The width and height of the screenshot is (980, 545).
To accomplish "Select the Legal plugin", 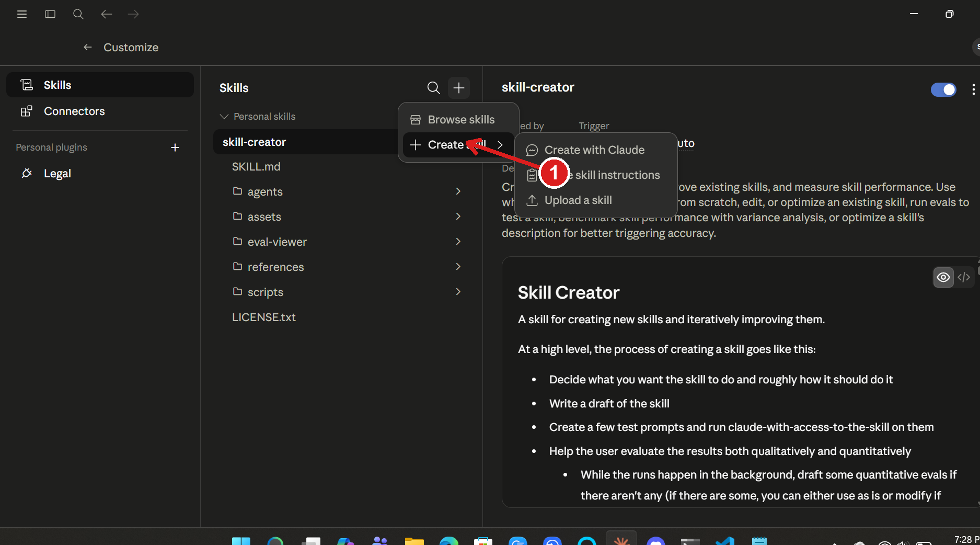I will coord(100,173).
